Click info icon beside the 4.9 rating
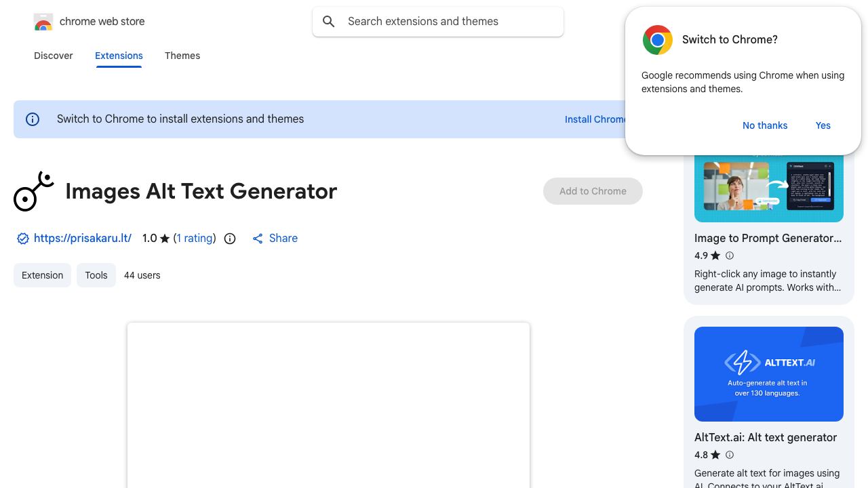This screenshot has width=868, height=488. tap(730, 256)
